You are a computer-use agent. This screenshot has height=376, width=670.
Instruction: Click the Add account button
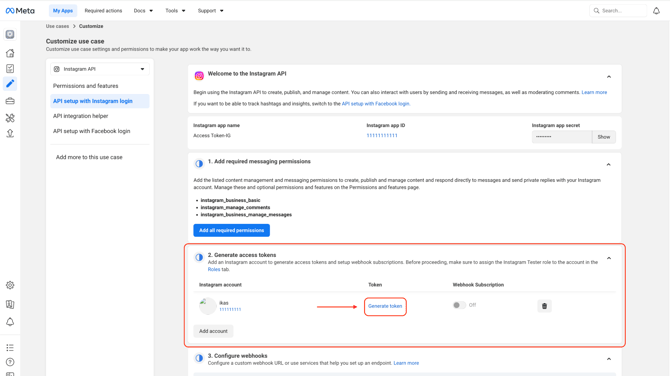(213, 331)
